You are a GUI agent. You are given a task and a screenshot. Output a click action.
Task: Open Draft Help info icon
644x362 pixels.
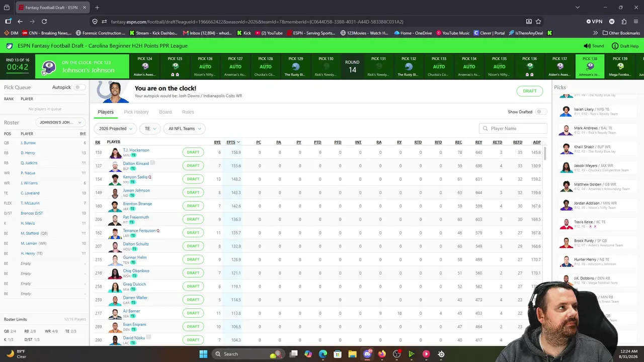click(615, 46)
